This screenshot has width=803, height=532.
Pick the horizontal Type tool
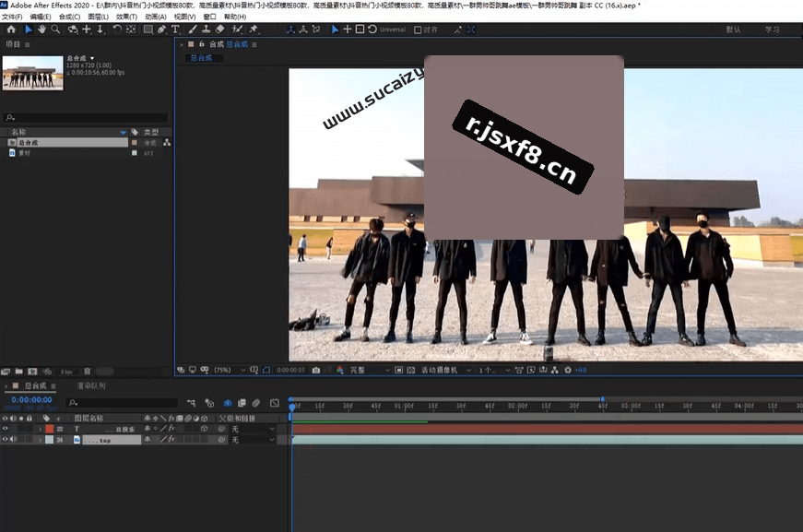[175, 30]
